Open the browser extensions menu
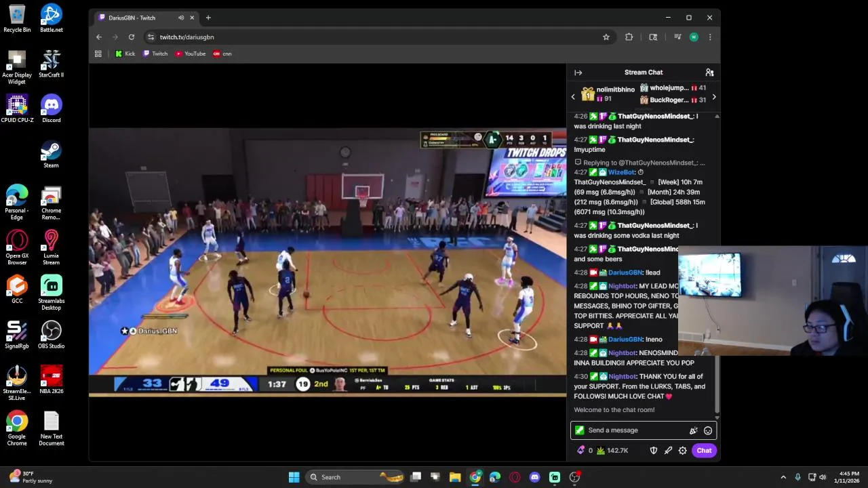Viewport: 868px width, 488px height. [629, 37]
